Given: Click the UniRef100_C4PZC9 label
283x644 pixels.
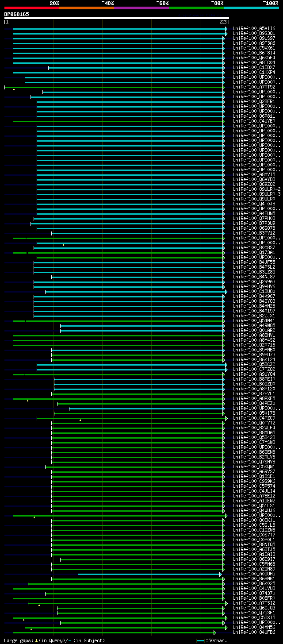Looking at the screenshot, I should (x=254, y=418).
